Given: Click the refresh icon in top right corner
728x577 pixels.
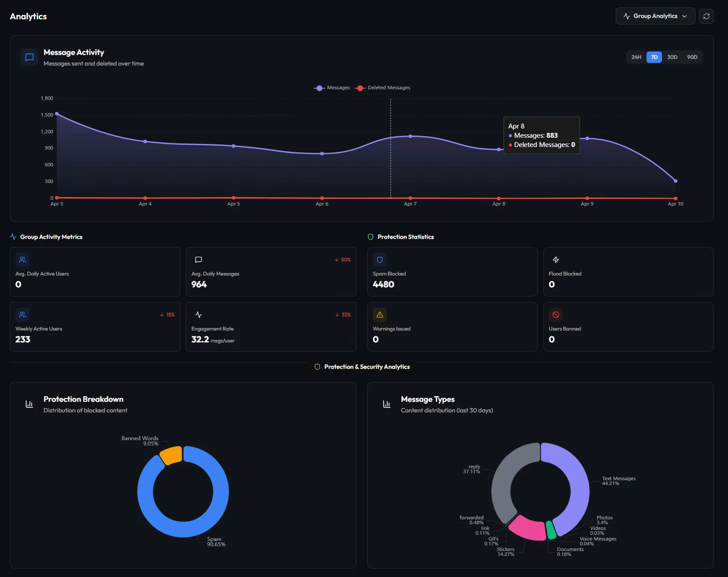Looking at the screenshot, I should point(706,16).
